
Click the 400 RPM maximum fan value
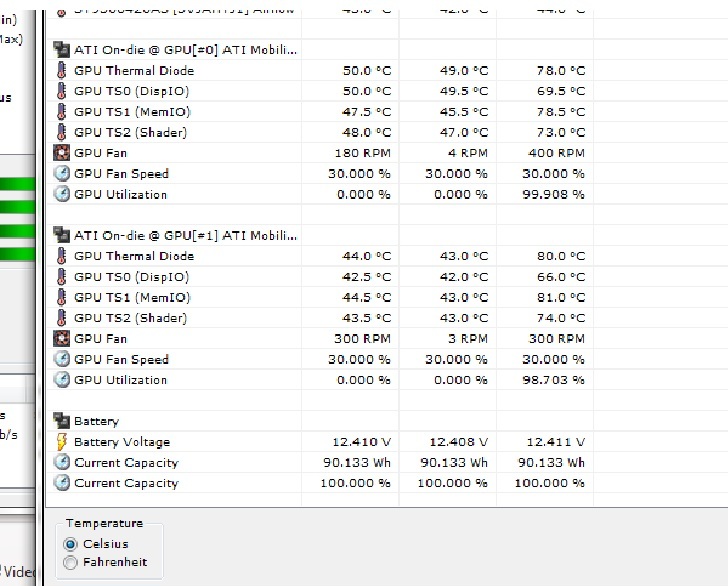[x=558, y=153]
